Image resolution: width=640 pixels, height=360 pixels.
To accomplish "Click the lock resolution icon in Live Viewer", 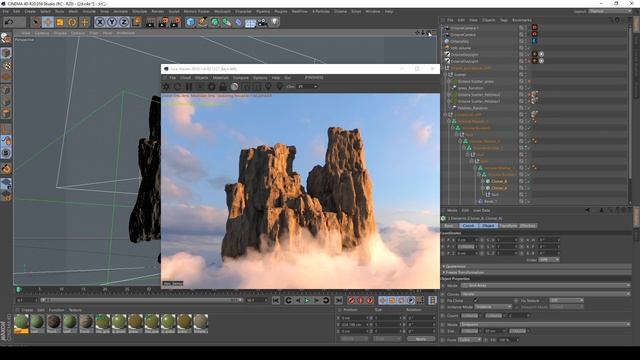I will point(223,87).
